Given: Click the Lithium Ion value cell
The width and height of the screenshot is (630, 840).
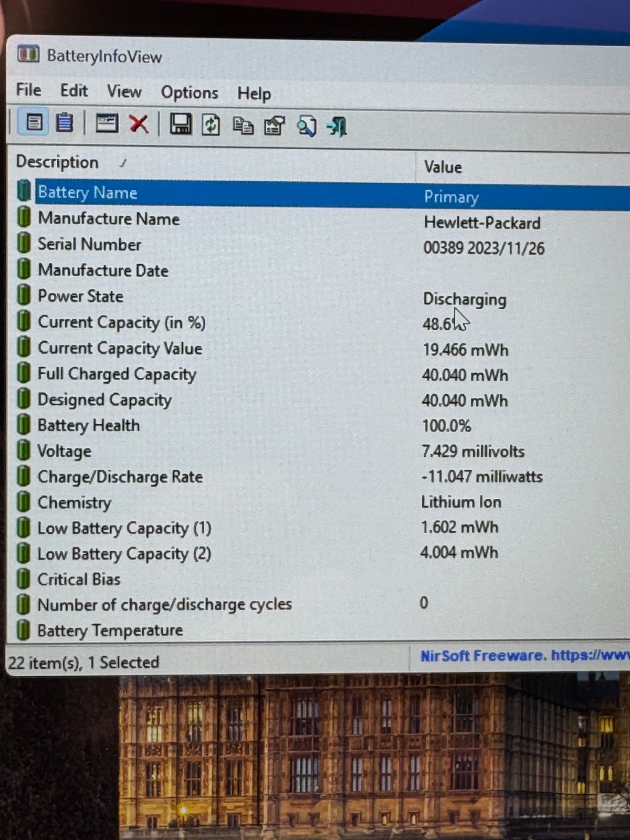Looking at the screenshot, I should [461, 502].
